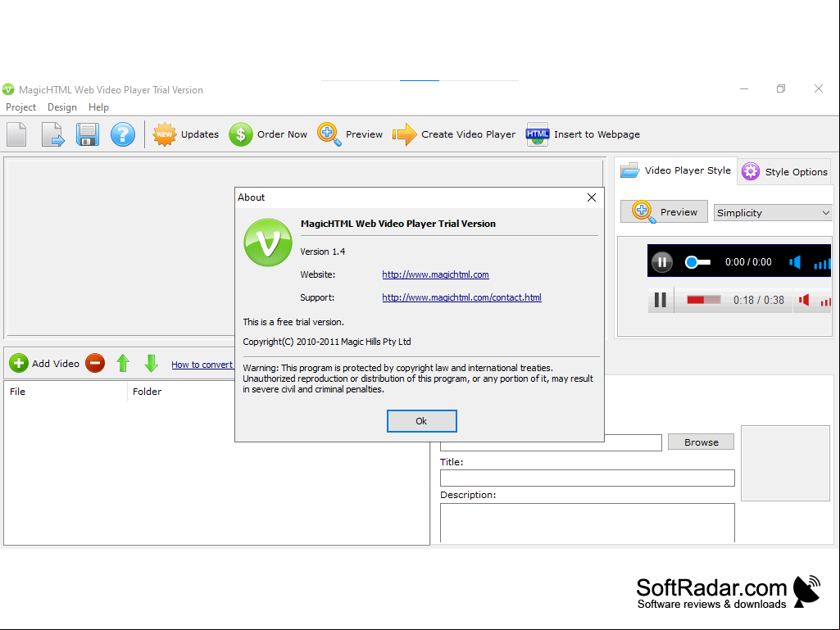Adjust the seek slider on the black player style
Image resolution: width=840 pixels, height=630 pixels.
(x=697, y=262)
